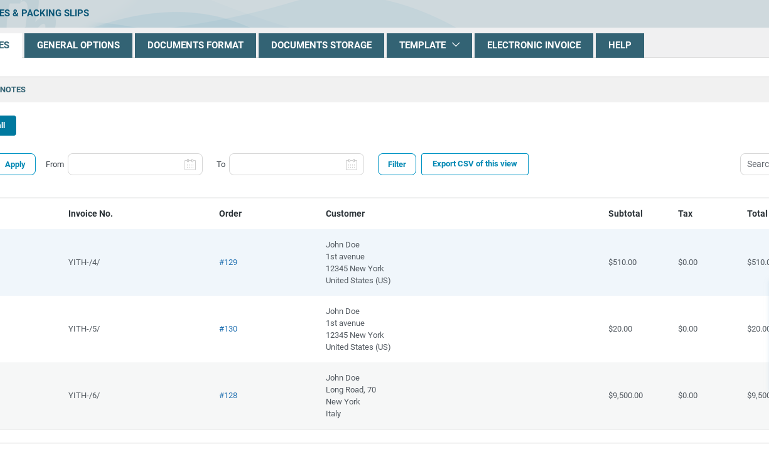Go to Documents Storage tab
Screen dimensions: 769x449
click(x=321, y=45)
